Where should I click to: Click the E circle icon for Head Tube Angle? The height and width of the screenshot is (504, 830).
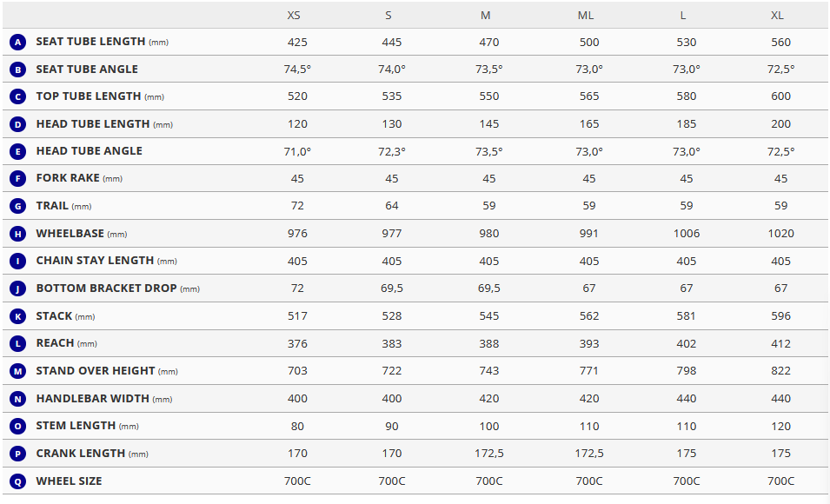click(x=18, y=151)
